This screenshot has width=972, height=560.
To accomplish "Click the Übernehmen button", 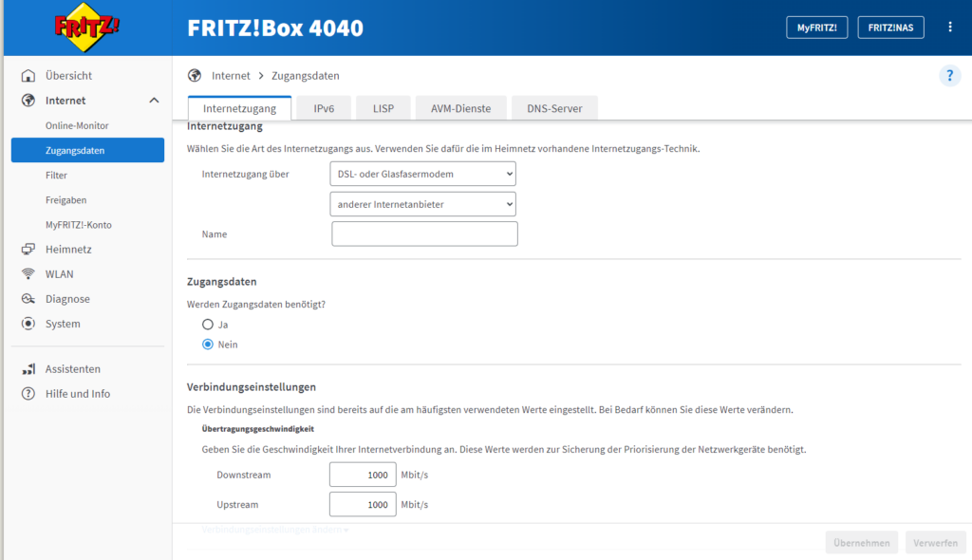I will pos(862,543).
